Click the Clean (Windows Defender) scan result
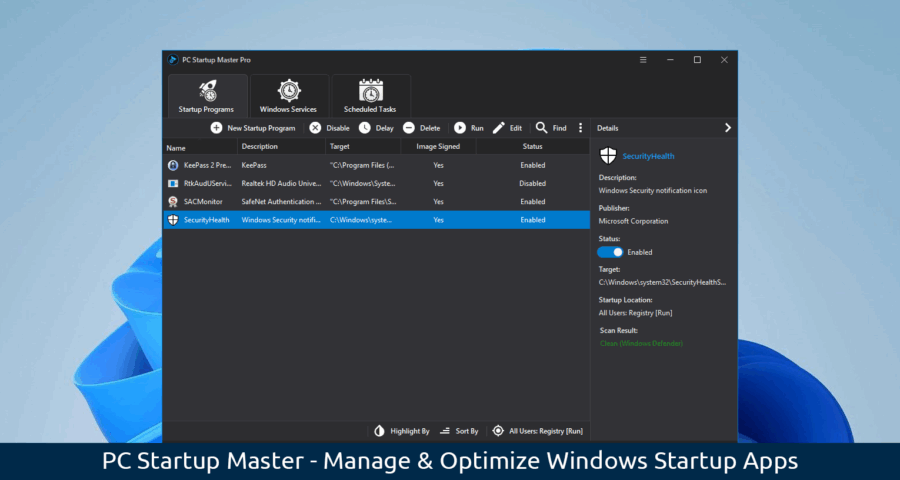Screen dimensions: 900x480 pyautogui.click(x=641, y=343)
